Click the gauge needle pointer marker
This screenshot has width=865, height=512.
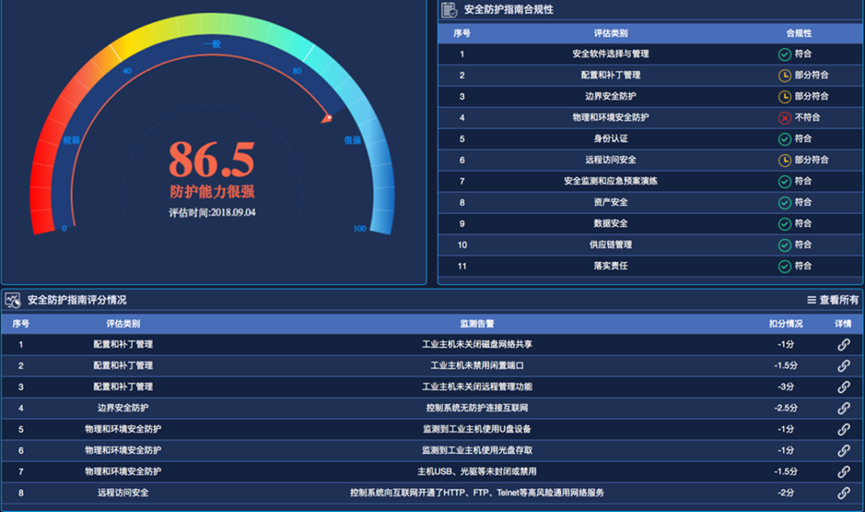point(327,118)
